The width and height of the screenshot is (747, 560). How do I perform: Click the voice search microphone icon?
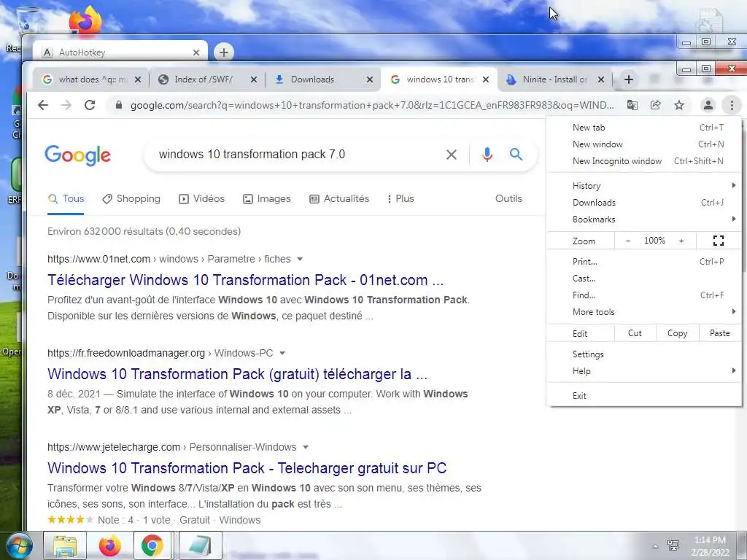click(x=487, y=155)
